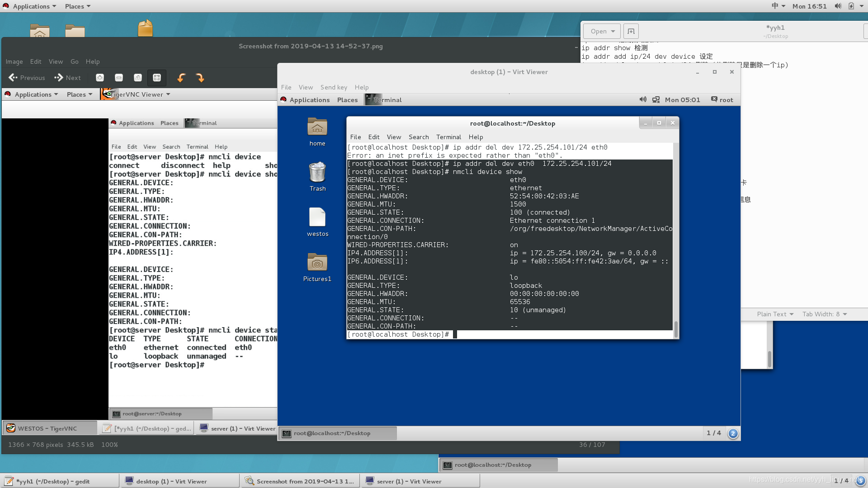The width and height of the screenshot is (868, 488).
Task: Go to Next image
Action: [68, 78]
